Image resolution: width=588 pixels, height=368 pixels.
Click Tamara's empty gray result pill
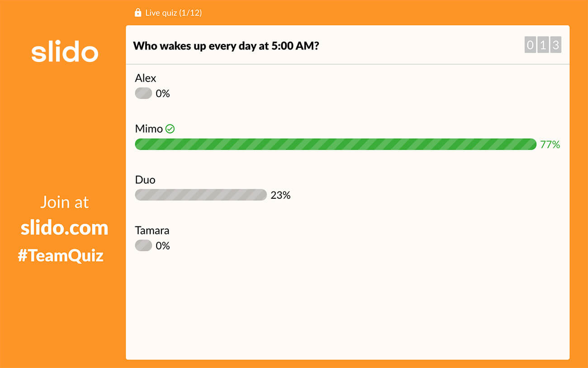coord(143,245)
